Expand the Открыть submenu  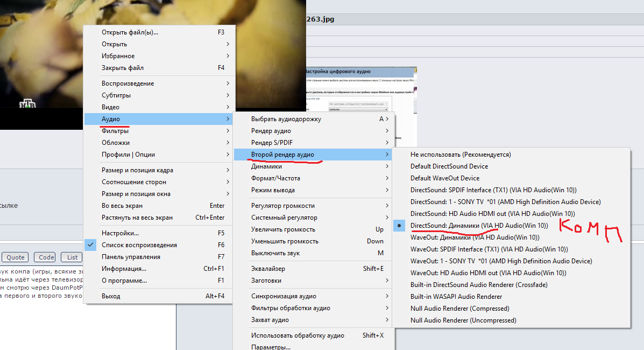coord(159,44)
